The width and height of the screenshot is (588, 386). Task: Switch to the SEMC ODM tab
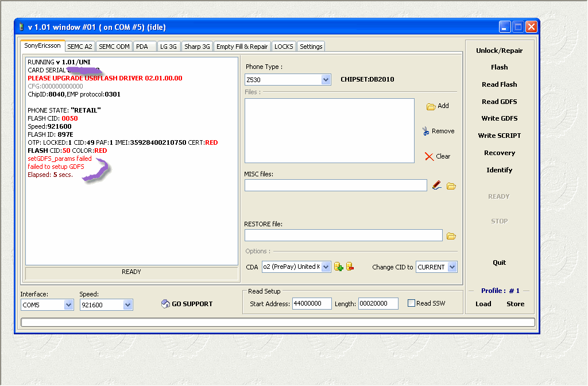(114, 47)
